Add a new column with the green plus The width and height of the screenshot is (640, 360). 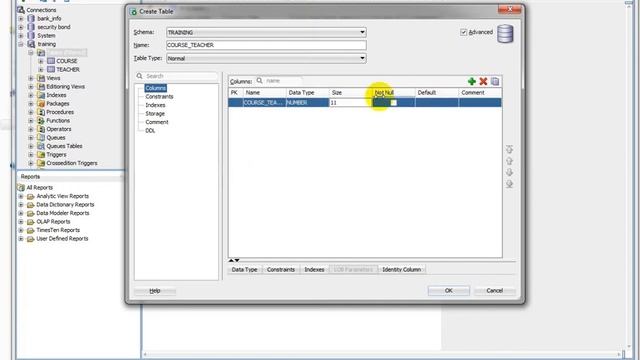[x=471, y=81]
